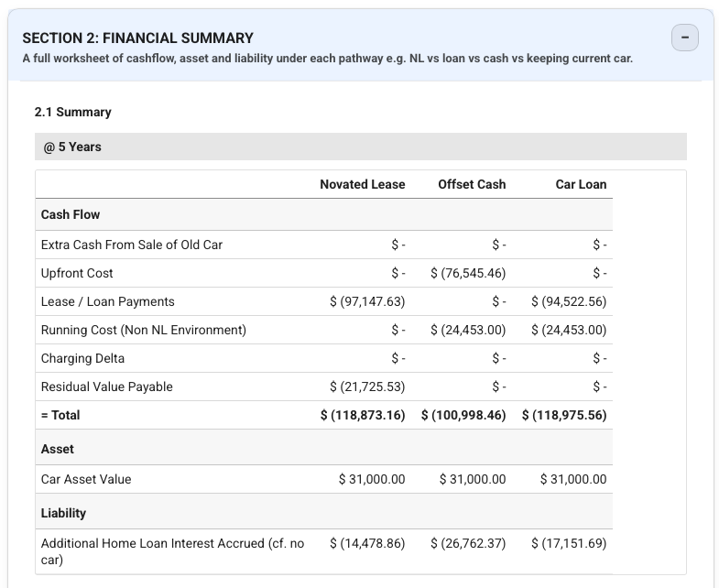Click the Charging Delta row label
Image resolution: width=719 pixels, height=588 pixels.
(x=82, y=358)
